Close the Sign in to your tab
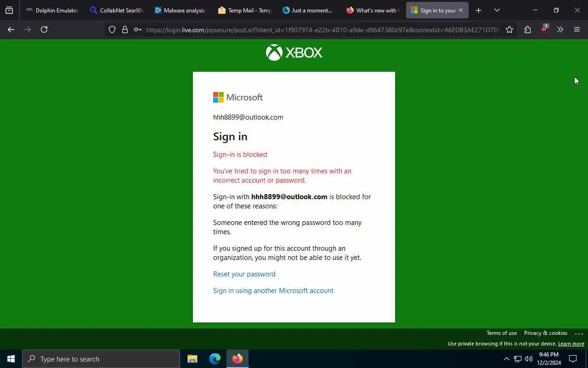This screenshot has width=588, height=368. coord(461,10)
